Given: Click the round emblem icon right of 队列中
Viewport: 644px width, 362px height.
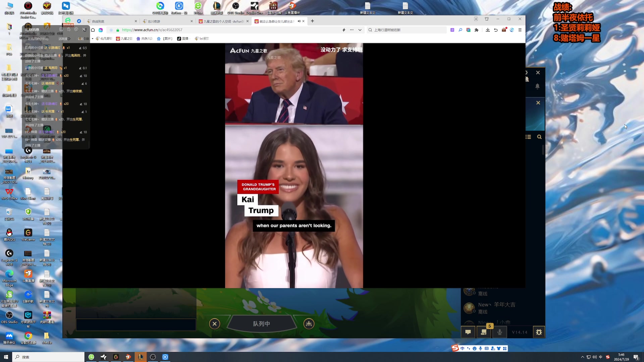Looking at the screenshot, I should [x=309, y=324].
